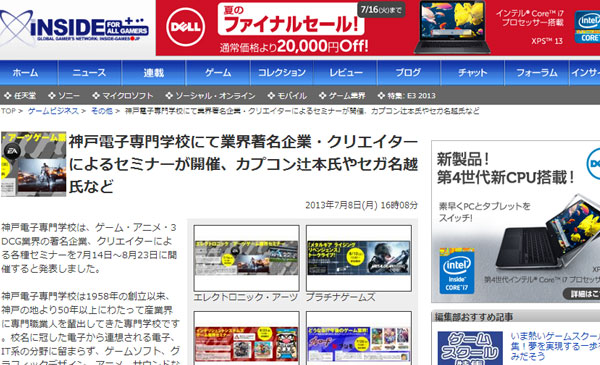The height and width of the screenshot is (365, 600).
Task: Open the red Wario seminar thumbnail
Action: pyautogui.click(x=246, y=338)
